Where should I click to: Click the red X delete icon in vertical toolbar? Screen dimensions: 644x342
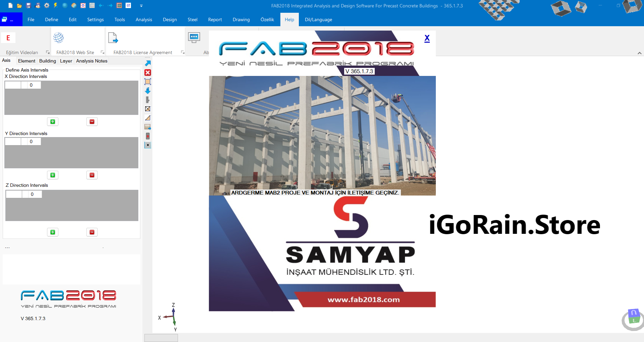tap(148, 73)
